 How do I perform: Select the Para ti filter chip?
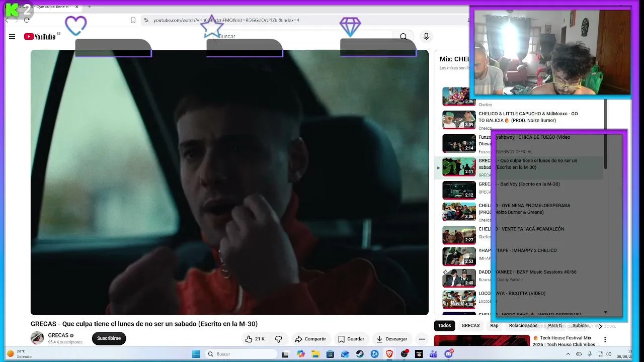[x=555, y=325]
